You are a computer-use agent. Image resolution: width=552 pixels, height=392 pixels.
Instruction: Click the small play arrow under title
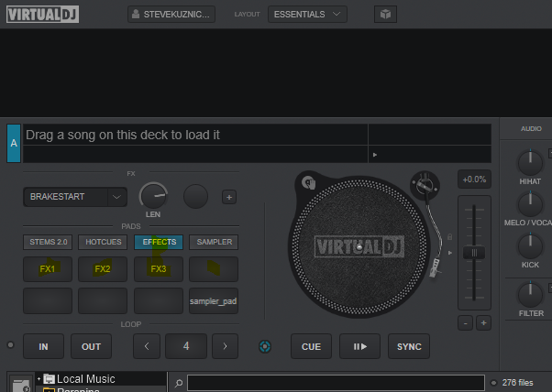pos(375,155)
